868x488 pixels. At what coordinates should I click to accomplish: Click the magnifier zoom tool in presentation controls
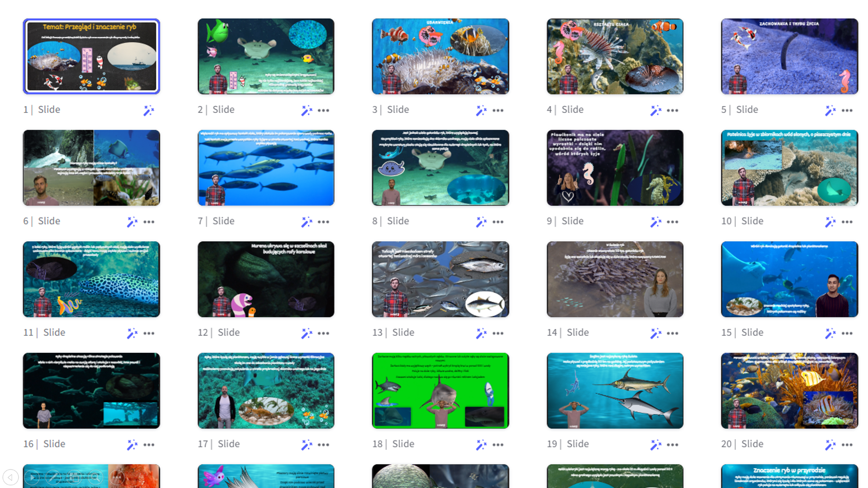[95, 477]
